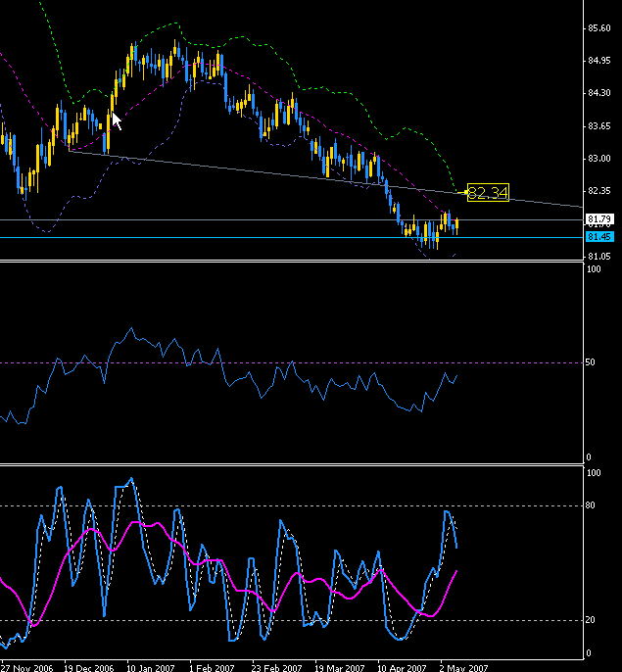This screenshot has height=672, width=622.
Task: Select the cyan 81.45 price tag
Action: click(x=599, y=237)
